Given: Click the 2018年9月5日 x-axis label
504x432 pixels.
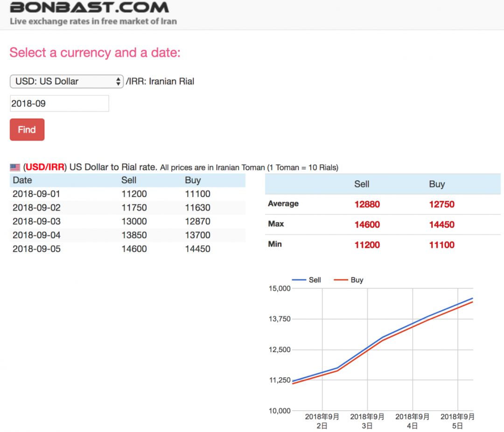Looking at the screenshot, I should 457,421.
